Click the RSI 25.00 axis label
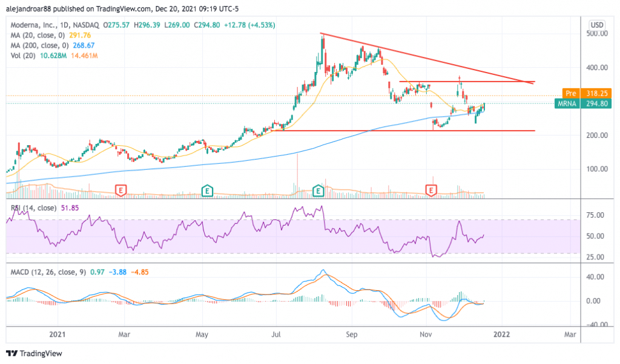 (x=595, y=257)
